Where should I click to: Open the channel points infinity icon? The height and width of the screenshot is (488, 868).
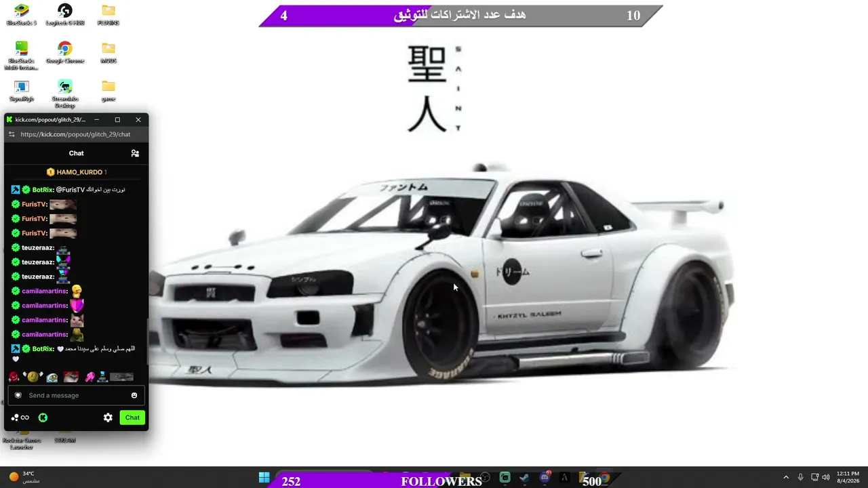tap(20, 418)
